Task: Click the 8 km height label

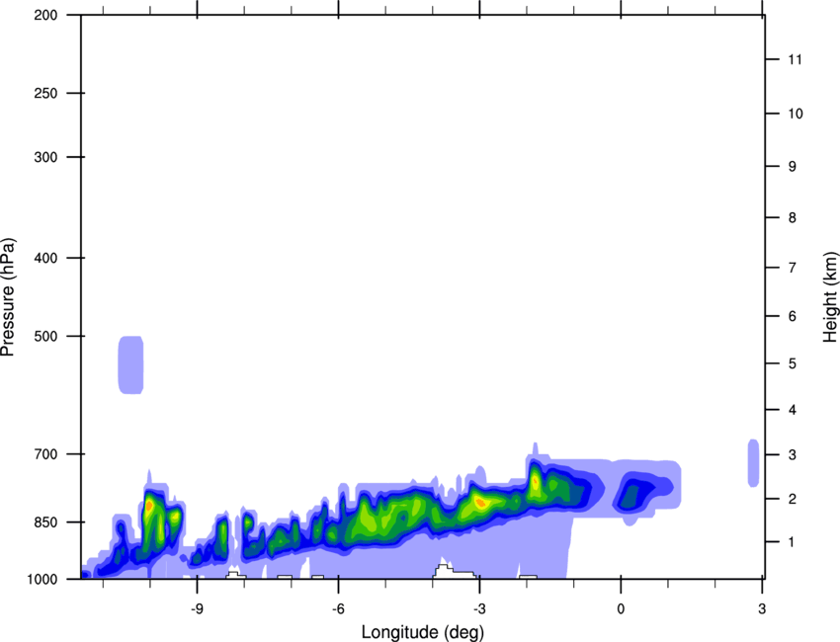Action: click(x=792, y=217)
